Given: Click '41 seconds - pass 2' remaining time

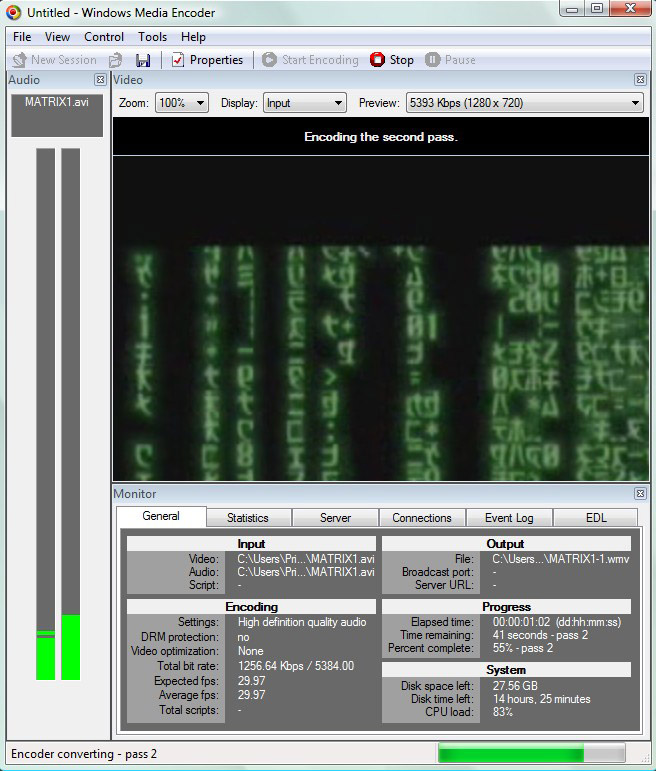Looking at the screenshot, I should (x=540, y=635).
